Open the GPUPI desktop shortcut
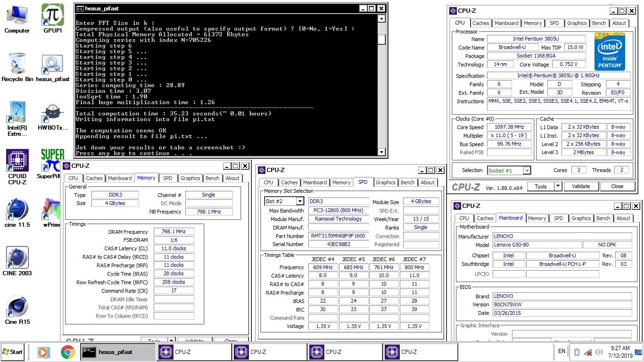644x362 pixels. [53, 19]
